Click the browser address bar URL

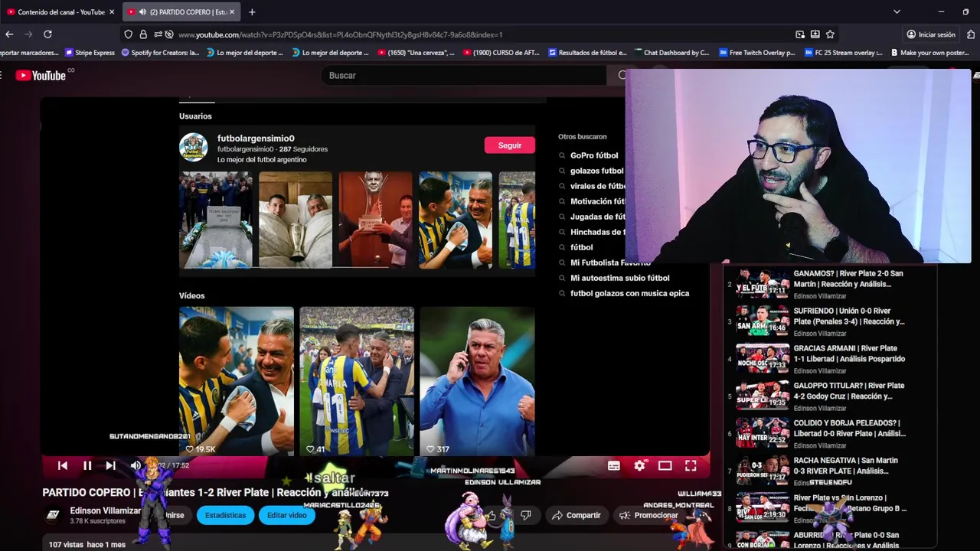click(340, 34)
